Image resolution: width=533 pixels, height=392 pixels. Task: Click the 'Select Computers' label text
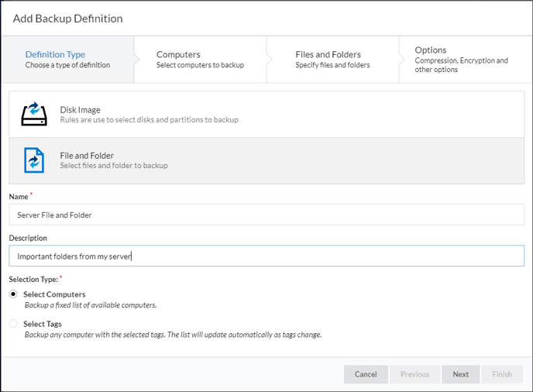pos(54,294)
